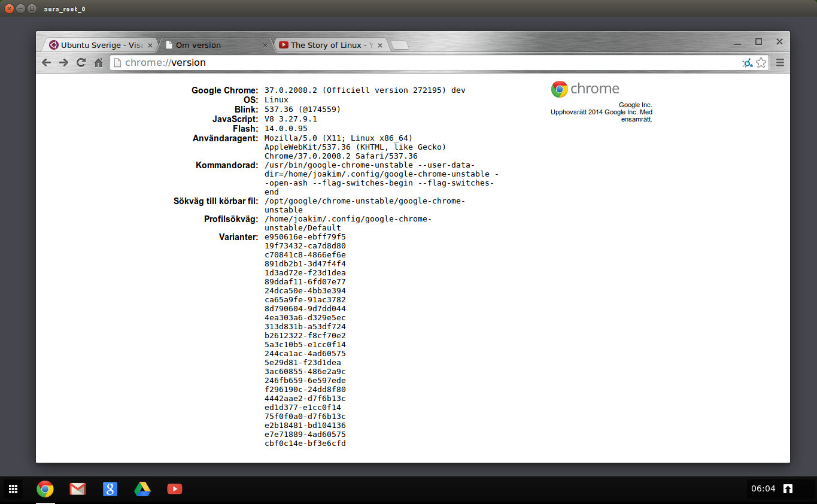Go back with the back arrow
The width and height of the screenshot is (817, 504).
click(46, 62)
